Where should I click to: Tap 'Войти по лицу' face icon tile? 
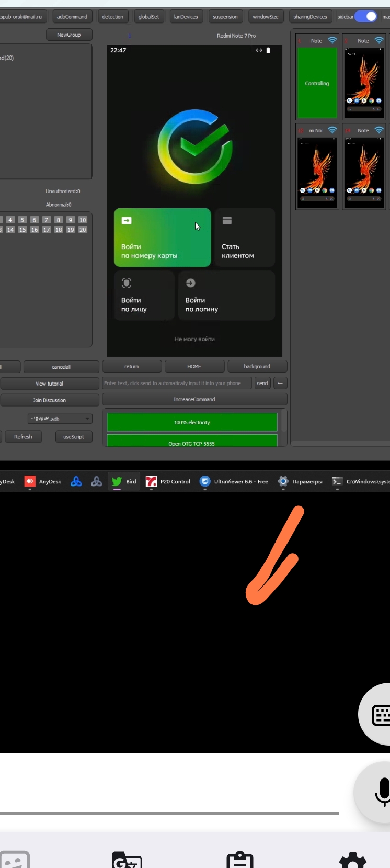[144, 296]
